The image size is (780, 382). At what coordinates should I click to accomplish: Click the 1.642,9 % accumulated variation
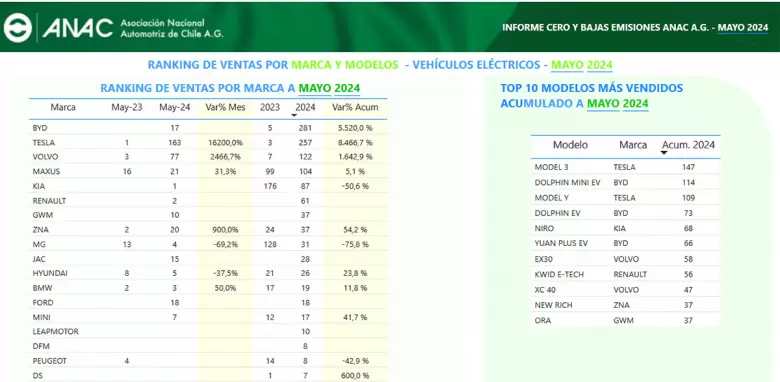coord(355,157)
